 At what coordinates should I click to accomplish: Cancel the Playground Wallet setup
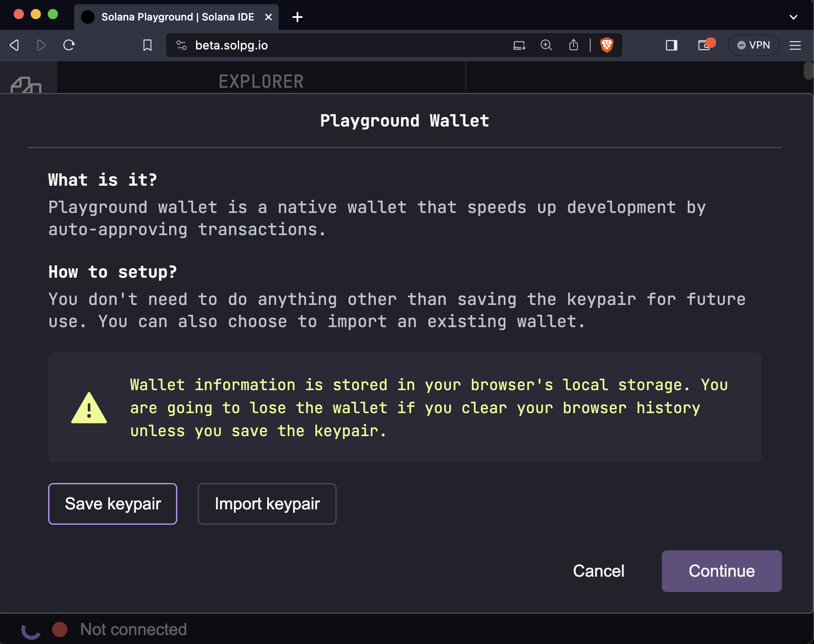[x=598, y=571]
